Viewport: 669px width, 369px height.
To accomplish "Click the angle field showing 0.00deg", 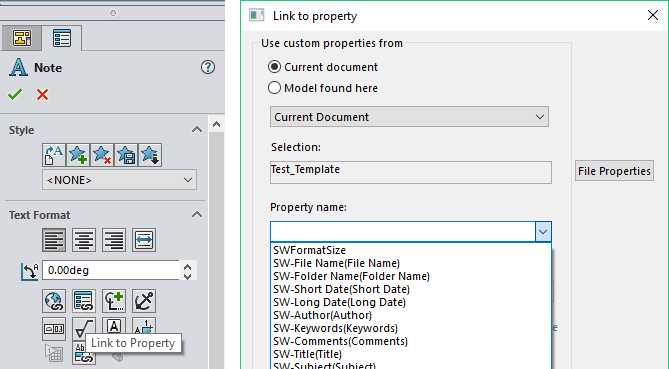I will [x=111, y=270].
